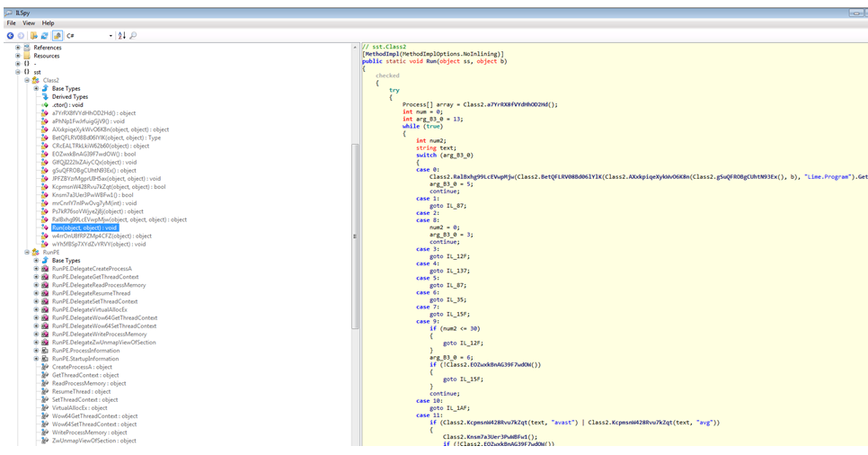Image resolution: width=868 pixels, height=455 pixels.
Task: Click the RunPE class icon
Action: [x=36, y=252]
